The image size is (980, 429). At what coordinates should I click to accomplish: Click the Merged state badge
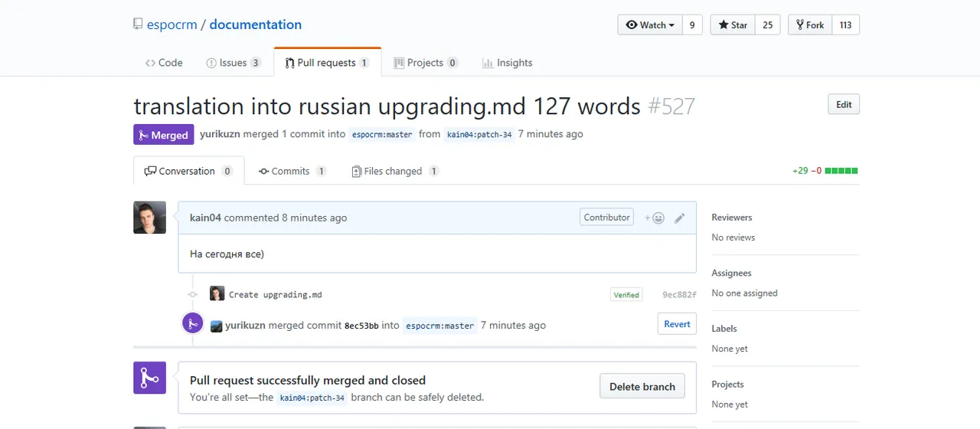(164, 135)
